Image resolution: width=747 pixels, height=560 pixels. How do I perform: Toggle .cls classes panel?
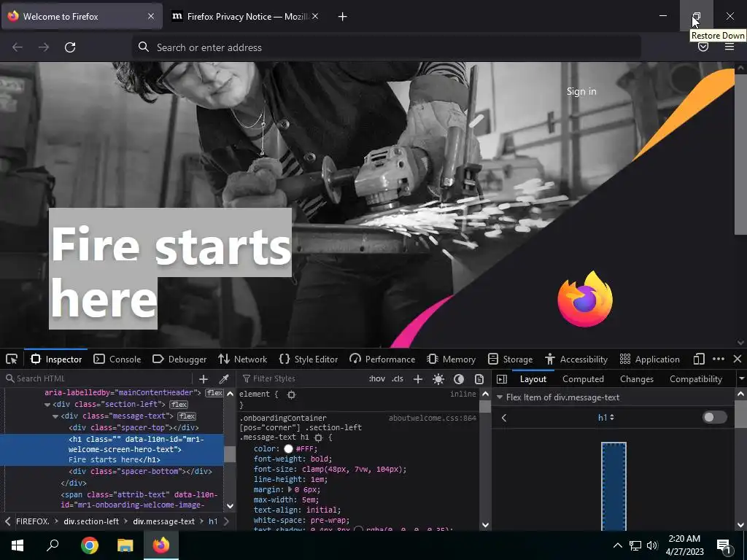[x=398, y=378]
